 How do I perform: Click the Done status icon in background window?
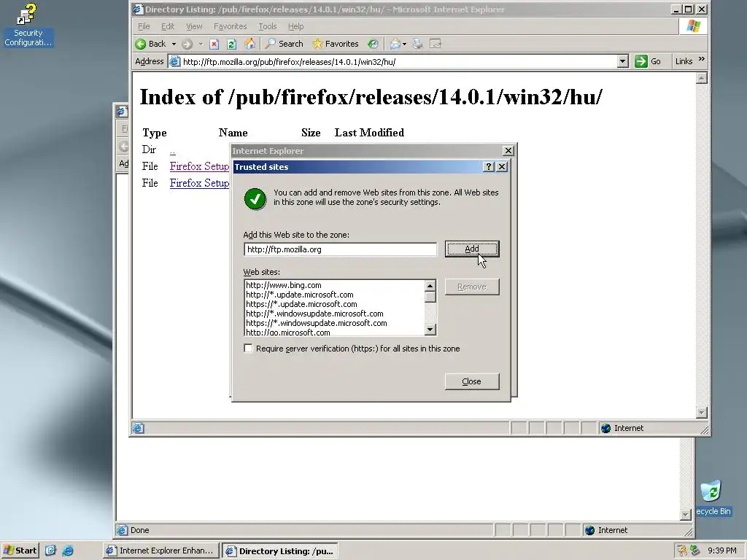click(123, 530)
